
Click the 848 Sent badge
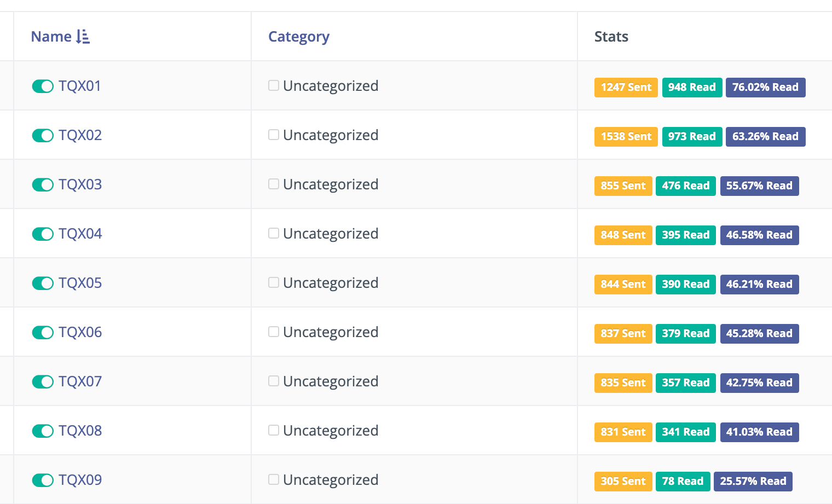623,235
